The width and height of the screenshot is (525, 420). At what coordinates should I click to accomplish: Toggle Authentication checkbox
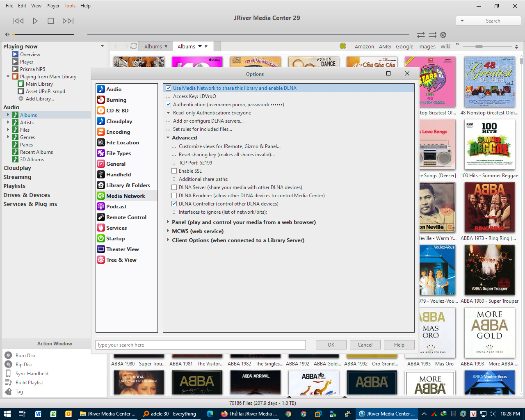[168, 105]
